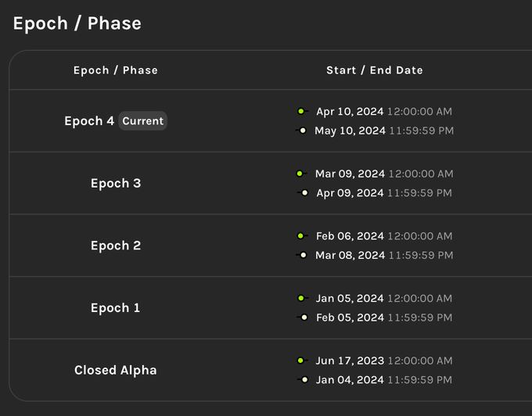Click the green start marker for Epoch 3
532x416 pixels.
[300, 174]
